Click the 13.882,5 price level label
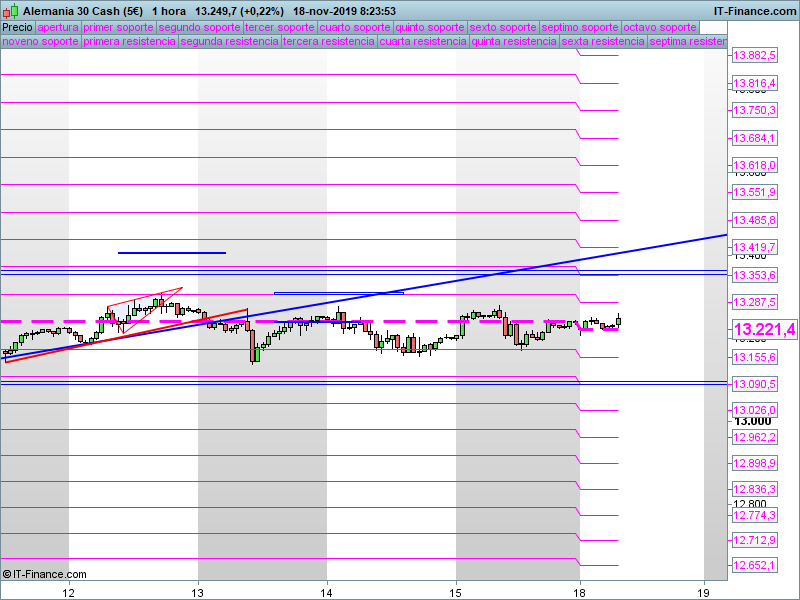This screenshot has height=600, width=800. point(755,56)
